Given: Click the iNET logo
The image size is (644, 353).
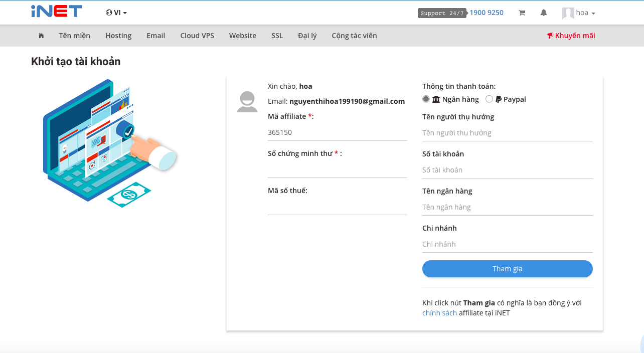Looking at the screenshot, I should 57,11.
